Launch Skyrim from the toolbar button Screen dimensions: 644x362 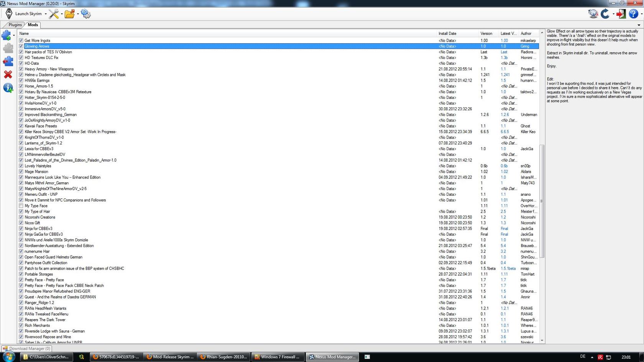(25, 14)
